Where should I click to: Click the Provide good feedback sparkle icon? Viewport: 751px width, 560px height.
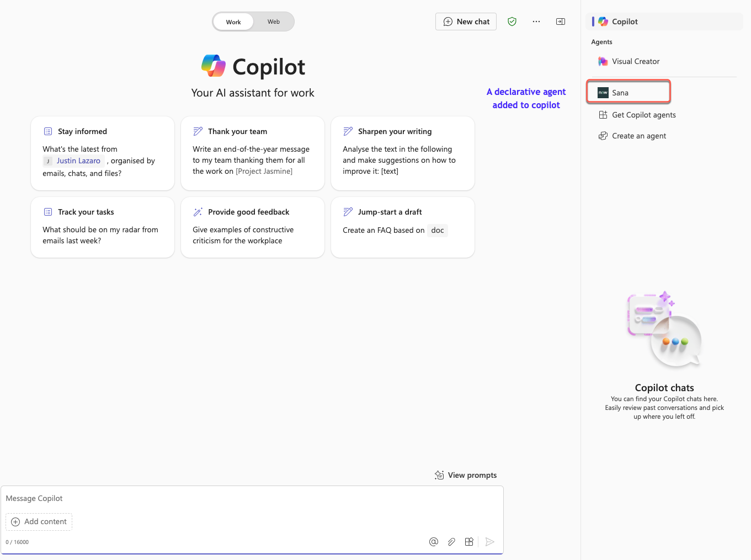[x=198, y=212]
